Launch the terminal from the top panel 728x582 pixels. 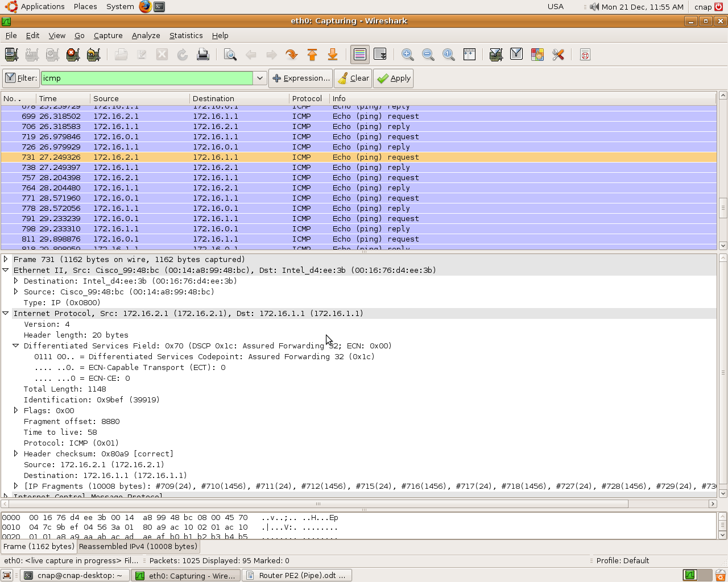coord(160,7)
